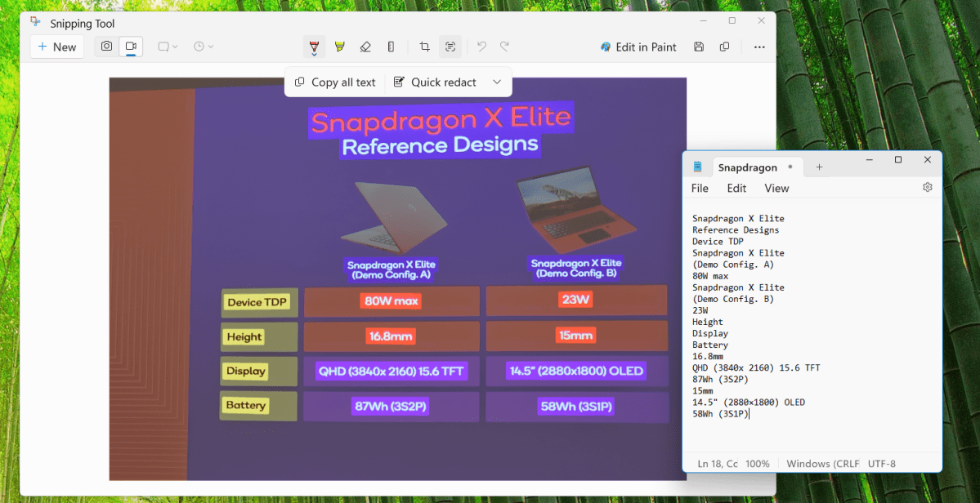Click the 100% zoom level in Notepad status bar
Screen dimensions: 980x503
click(758, 464)
